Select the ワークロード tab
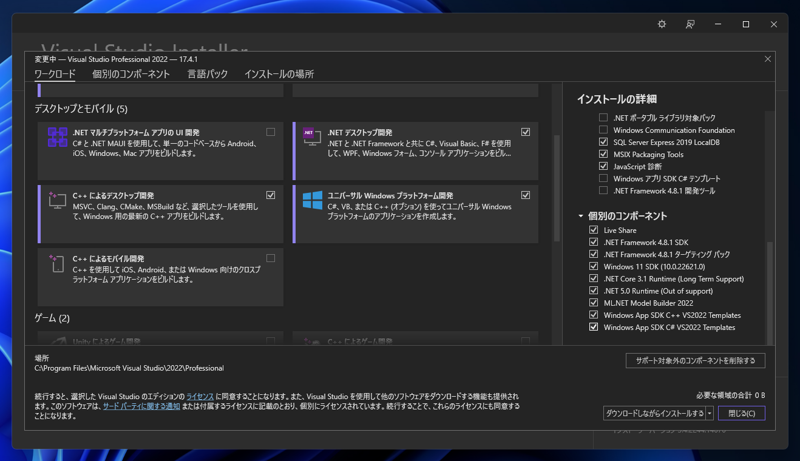 click(x=55, y=74)
